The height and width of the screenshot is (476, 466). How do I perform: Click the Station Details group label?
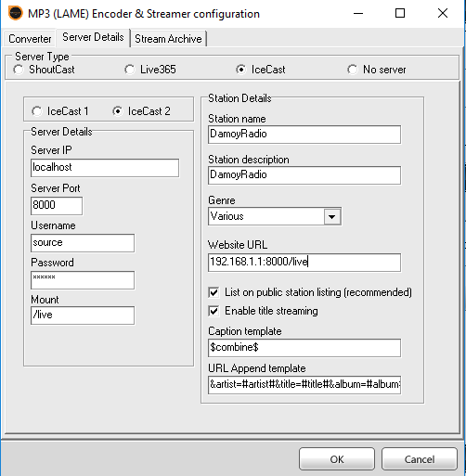pyautogui.click(x=239, y=98)
